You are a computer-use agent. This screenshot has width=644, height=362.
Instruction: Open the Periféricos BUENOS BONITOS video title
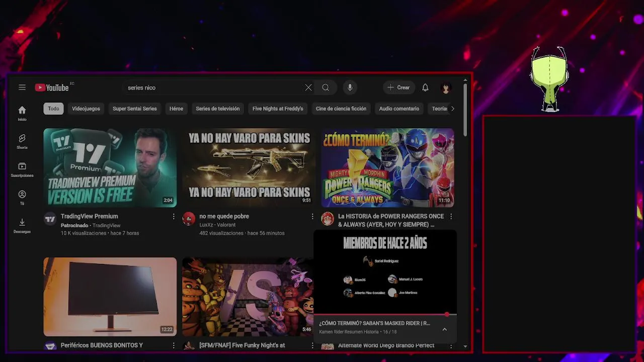pos(102,345)
